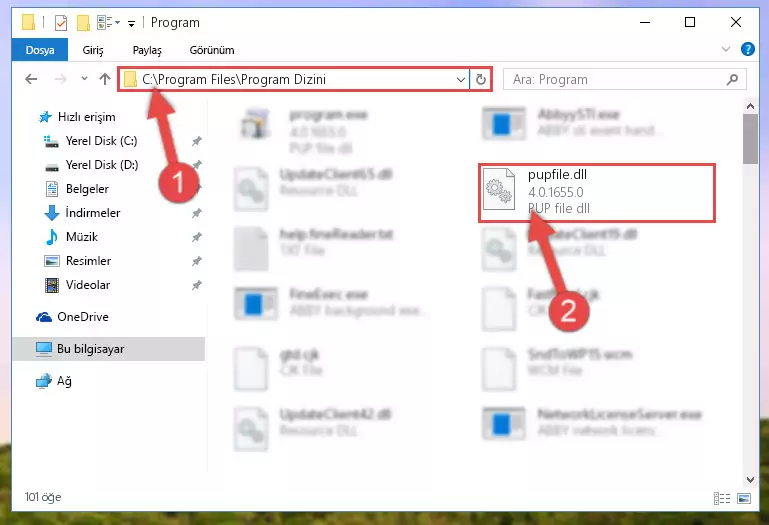Screen dimensions: 769x525
Task: Switch to the Giriş ribbon tab
Action: tap(93, 50)
